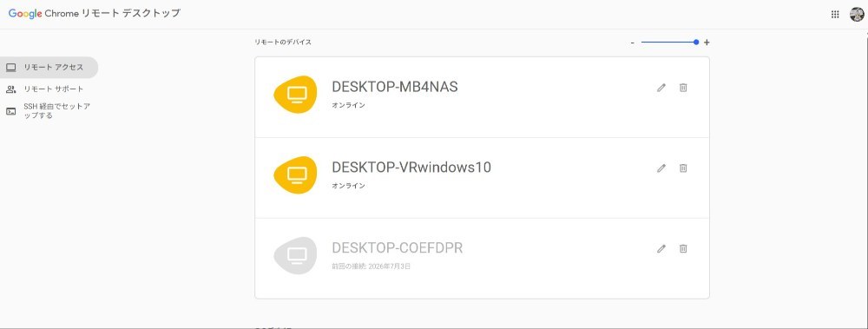The image size is (868, 329).
Task: Connect to DESKTOP-VRwindows10 via its monitor icon
Action: coord(296,175)
